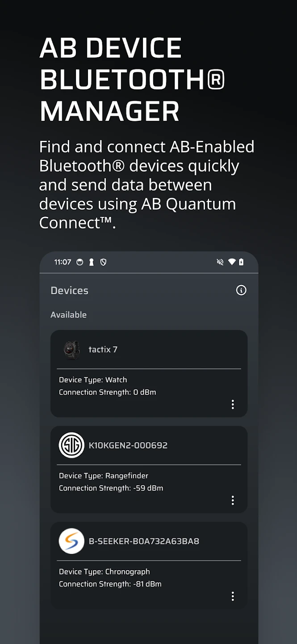
Task: Open the info icon beside Devices
Action: [x=241, y=290]
